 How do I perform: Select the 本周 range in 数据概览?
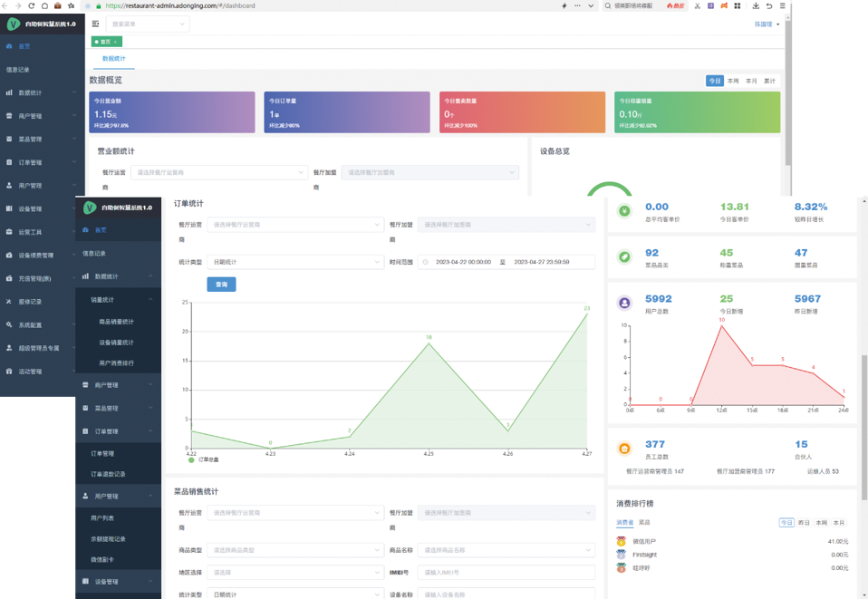733,81
